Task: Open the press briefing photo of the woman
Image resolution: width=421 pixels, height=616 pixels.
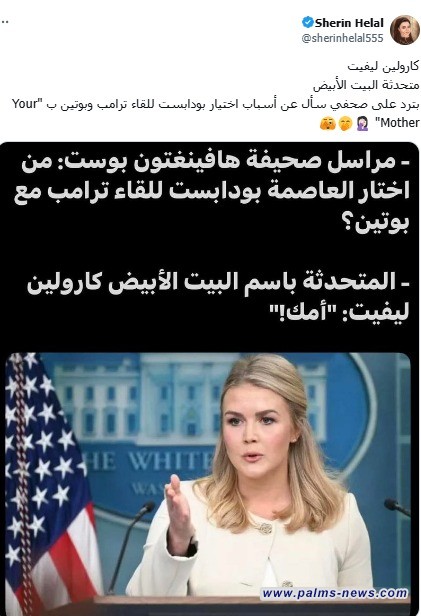Action: click(x=208, y=483)
